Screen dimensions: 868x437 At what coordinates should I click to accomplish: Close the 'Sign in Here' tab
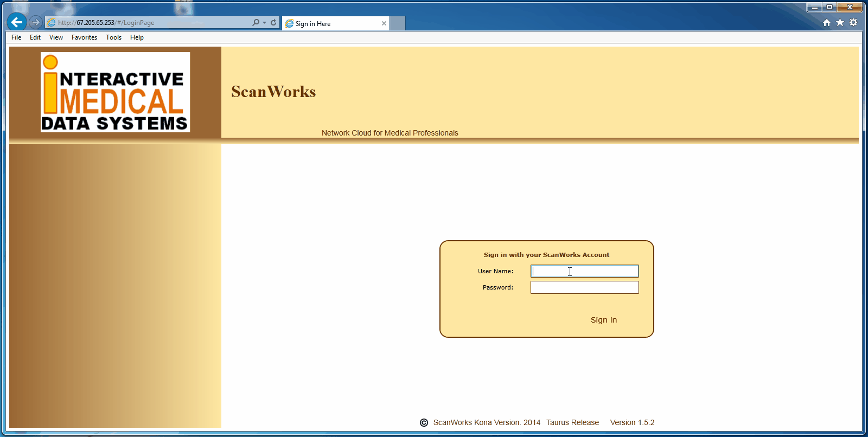point(384,23)
